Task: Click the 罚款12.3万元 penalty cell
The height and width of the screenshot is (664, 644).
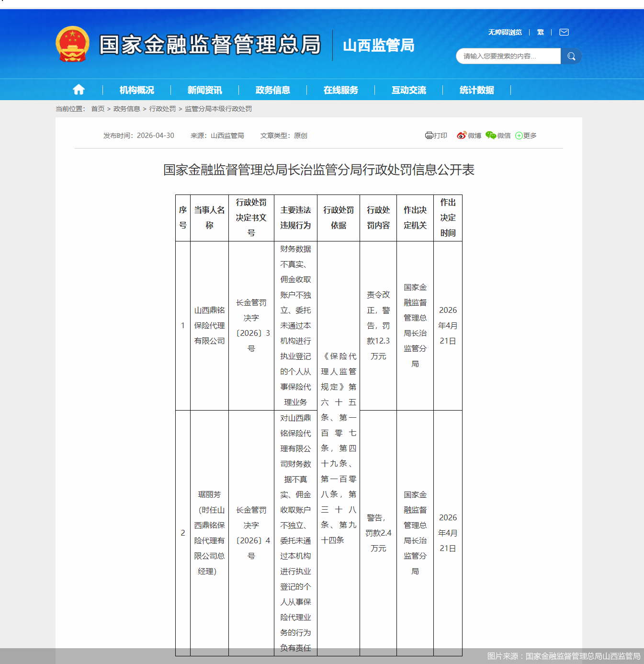Action: point(378,325)
